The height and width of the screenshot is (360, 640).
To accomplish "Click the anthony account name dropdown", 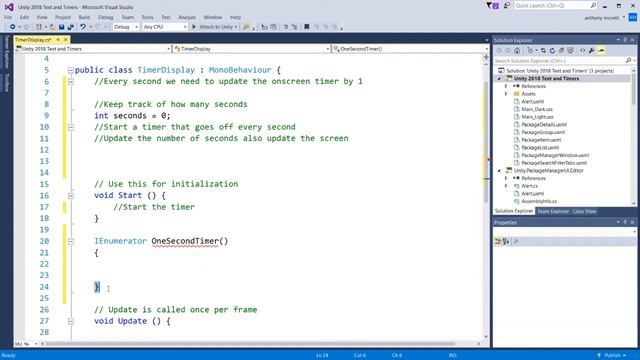I will (604, 18).
